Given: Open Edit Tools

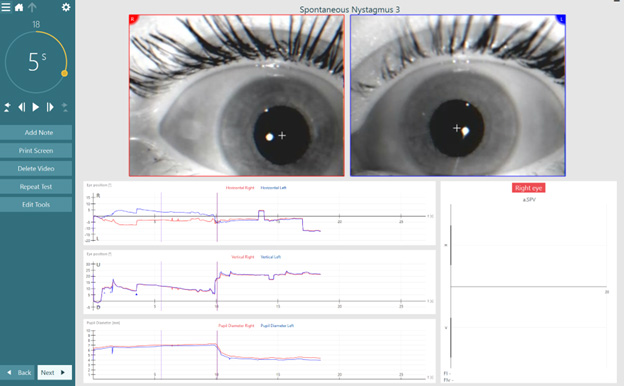Looking at the screenshot, I should click(36, 205).
